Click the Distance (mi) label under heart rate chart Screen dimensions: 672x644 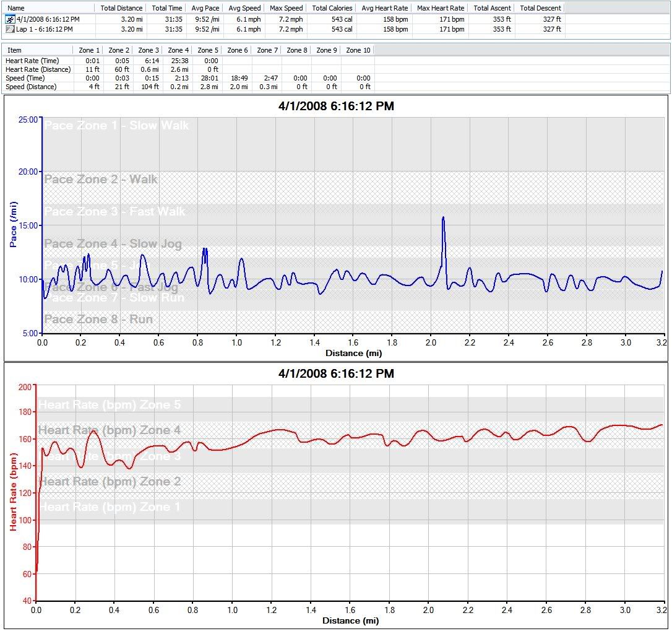click(350, 620)
